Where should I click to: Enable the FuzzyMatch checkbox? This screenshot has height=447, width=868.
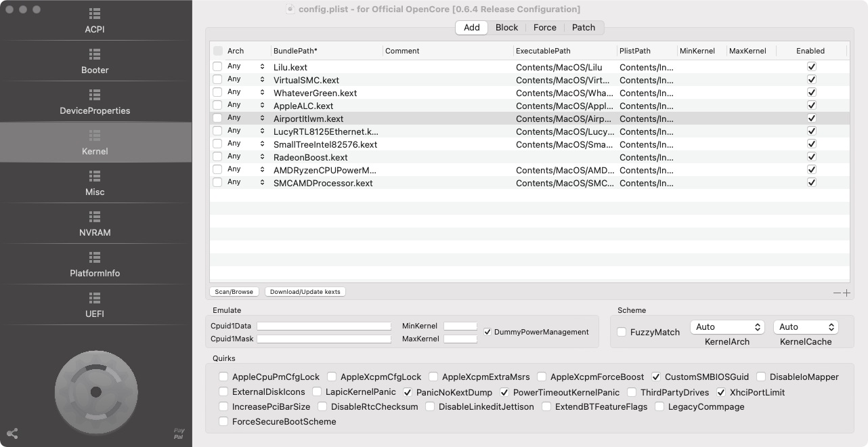pyautogui.click(x=622, y=332)
